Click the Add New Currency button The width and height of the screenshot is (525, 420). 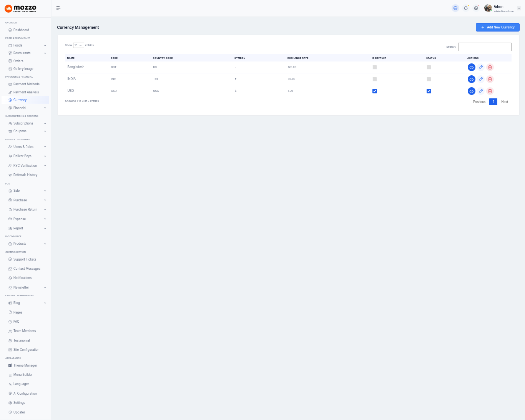pyautogui.click(x=497, y=27)
